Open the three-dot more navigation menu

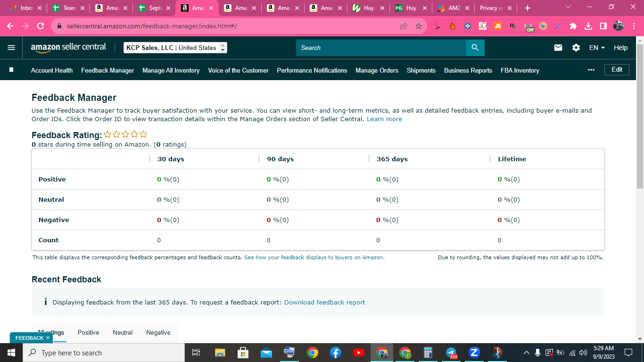click(591, 70)
